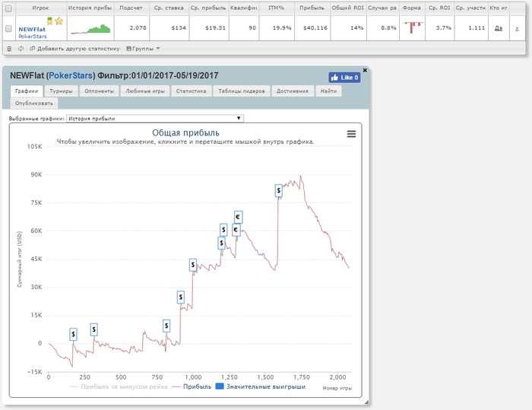Click the green profit history sparkline
Screen dimensions: 532x410
pos(90,29)
